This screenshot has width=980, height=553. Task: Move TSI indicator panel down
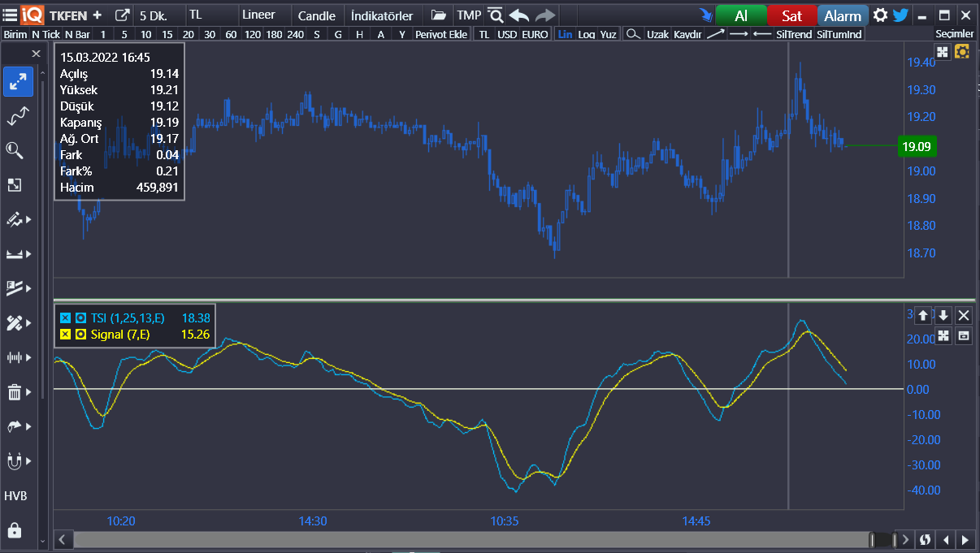click(x=943, y=316)
